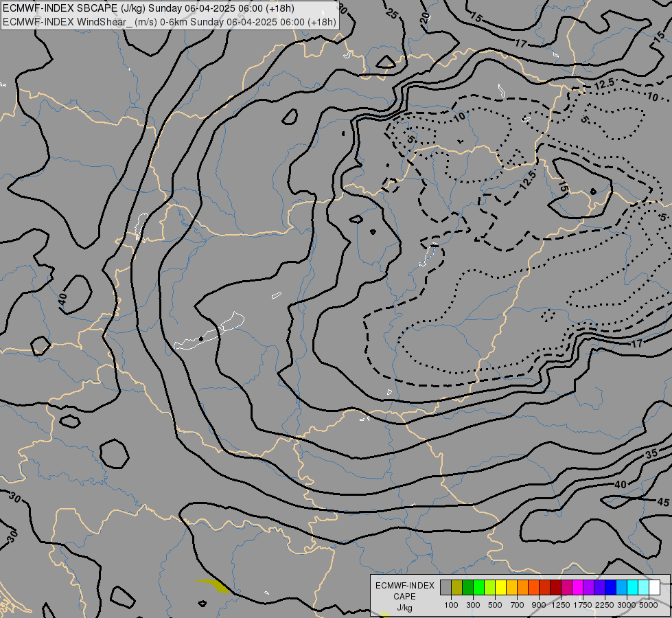Click the legend title "ECMWF-INDEX"
Screen dimensions: 672x618
404,586
